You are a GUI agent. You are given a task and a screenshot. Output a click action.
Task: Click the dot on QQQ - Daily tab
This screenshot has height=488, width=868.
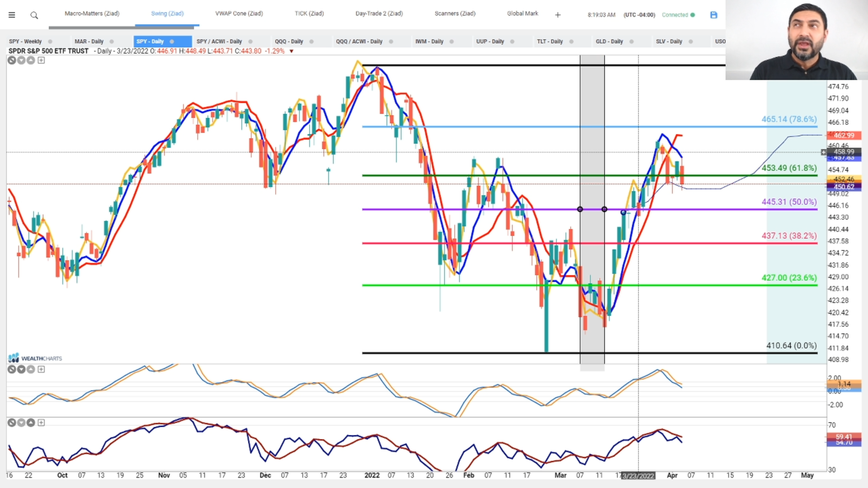click(311, 42)
